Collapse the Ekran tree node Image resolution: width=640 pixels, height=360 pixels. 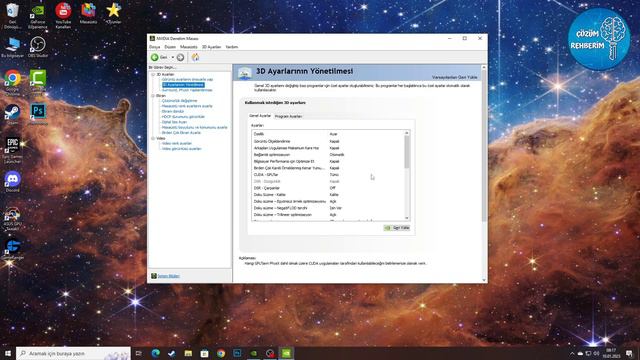[153, 96]
